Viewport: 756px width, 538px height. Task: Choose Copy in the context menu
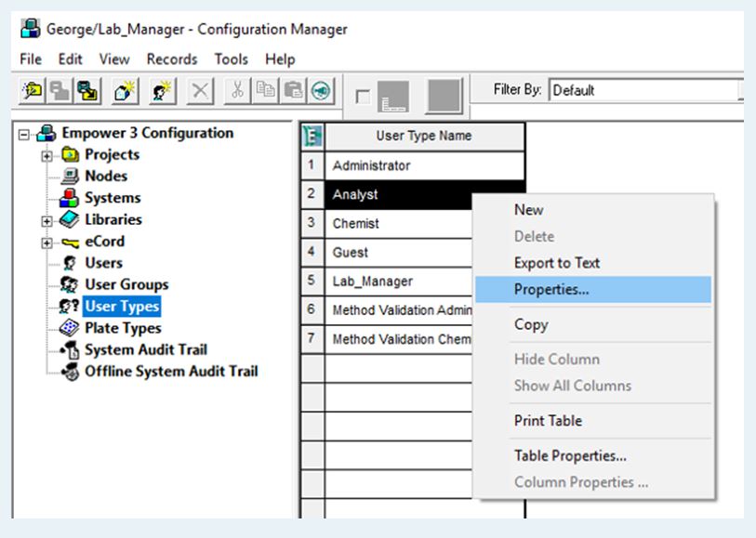593,324
